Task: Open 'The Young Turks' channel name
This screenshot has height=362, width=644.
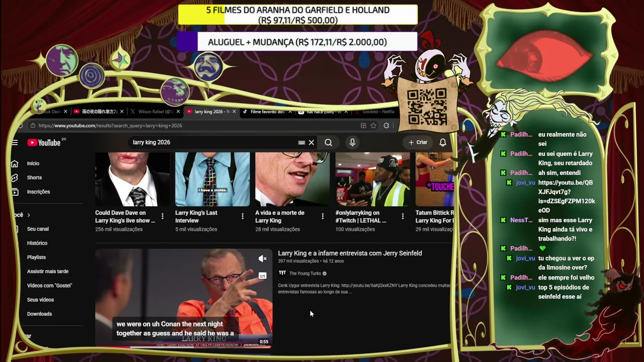Action: coord(305,274)
